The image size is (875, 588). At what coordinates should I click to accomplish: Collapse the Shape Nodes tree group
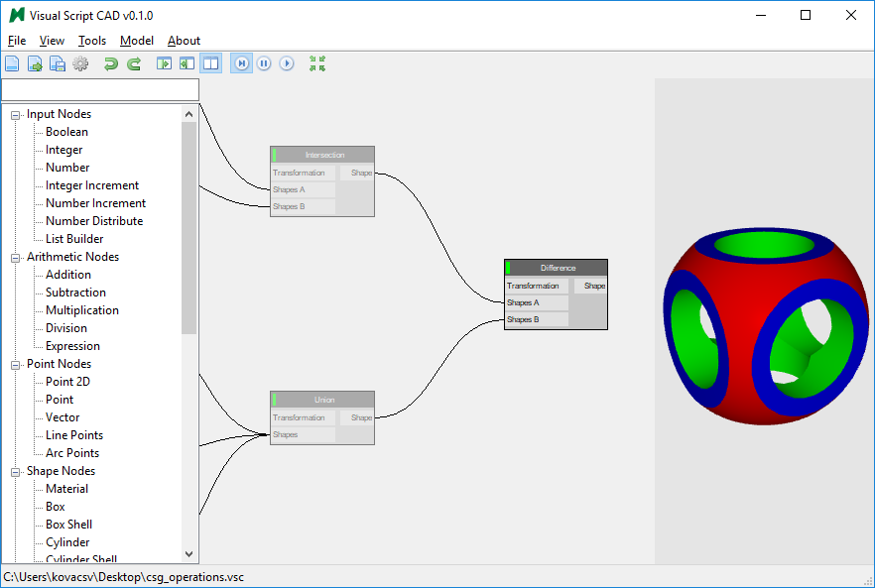click(16, 472)
